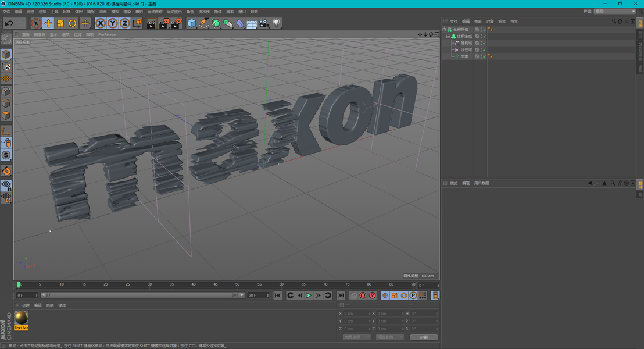This screenshot has width=644, height=349.
Task: Select the Live Selection cursor tool
Action: [36, 23]
